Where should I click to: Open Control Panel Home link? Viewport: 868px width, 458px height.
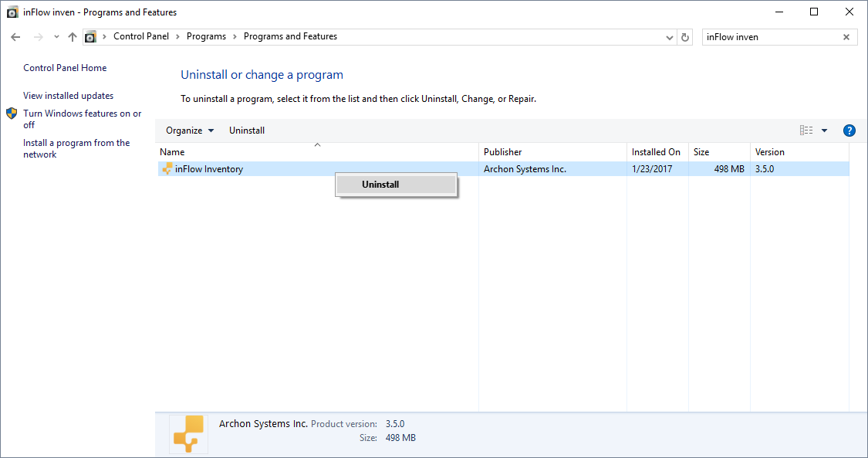click(65, 68)
